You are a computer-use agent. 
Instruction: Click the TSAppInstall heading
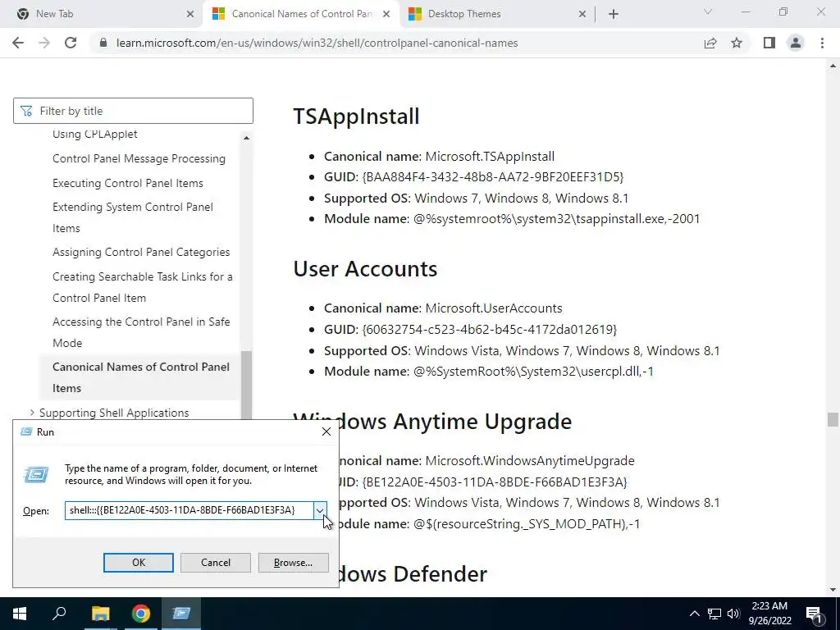coord(356,116)
